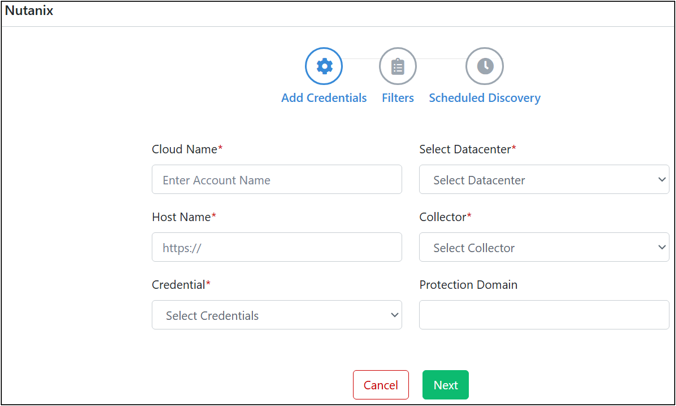Open the Add Credentials step label
Image resolution: width=676 pixels, height=406 pixels.
324,98
